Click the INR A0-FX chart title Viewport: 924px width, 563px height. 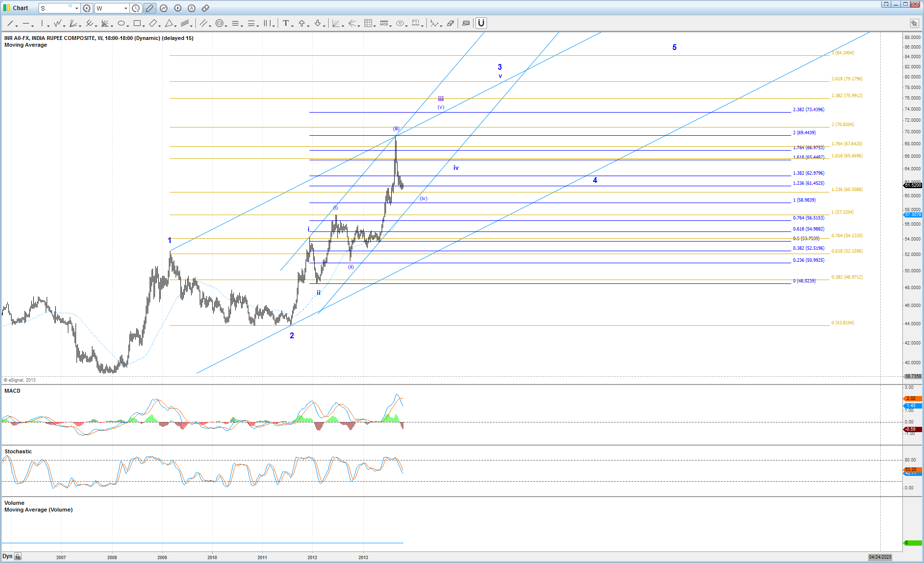[99, 38]
